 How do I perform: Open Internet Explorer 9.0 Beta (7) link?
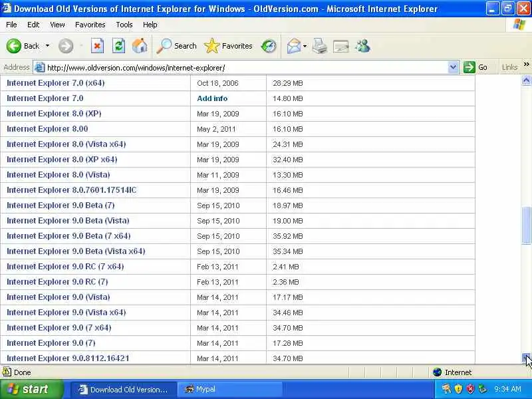pos(61,205)
